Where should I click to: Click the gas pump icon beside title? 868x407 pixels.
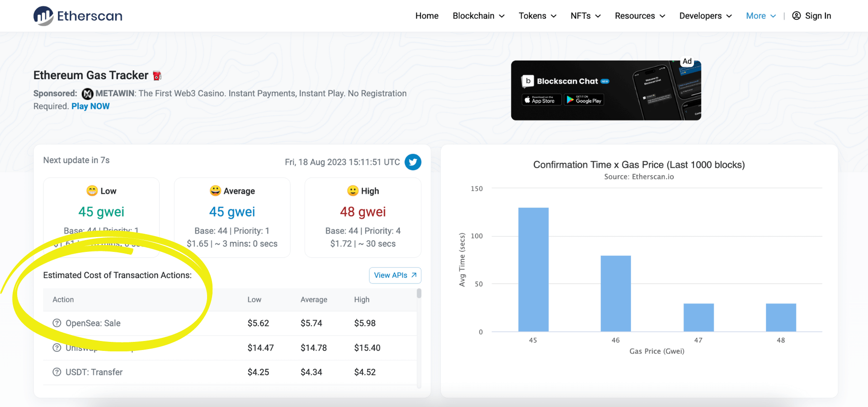(x=157, y=76)
